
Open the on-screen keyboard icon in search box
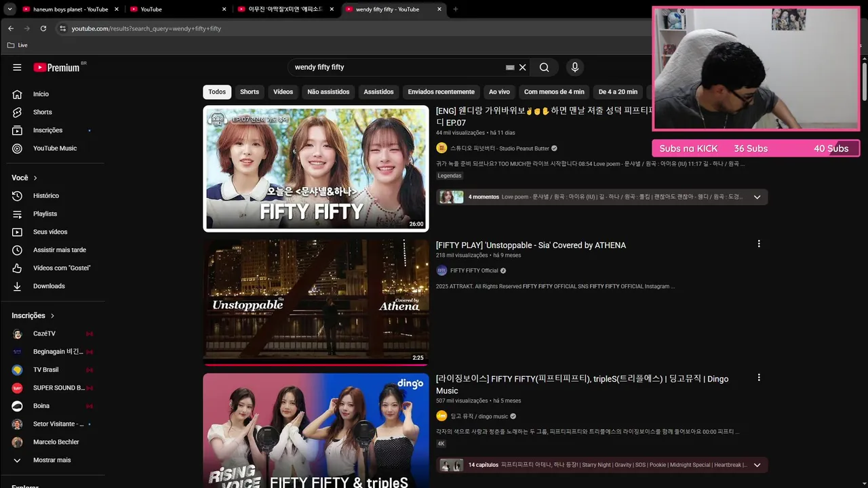510,68
